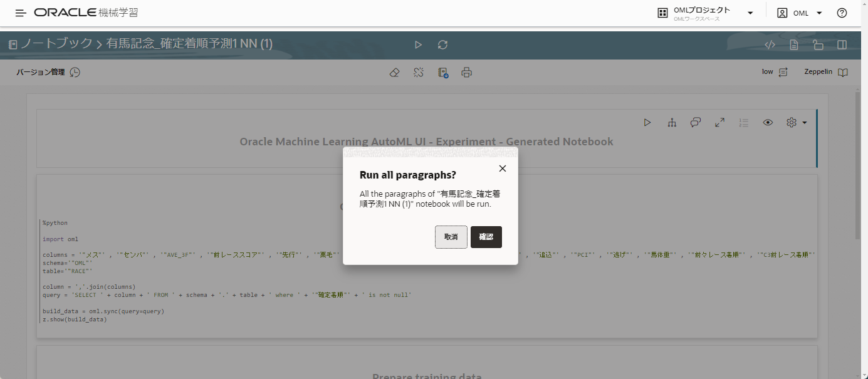Close the Run all paragraphs dialog
The height and width of the screenshot is (379, 868).
tap(502, 169)
